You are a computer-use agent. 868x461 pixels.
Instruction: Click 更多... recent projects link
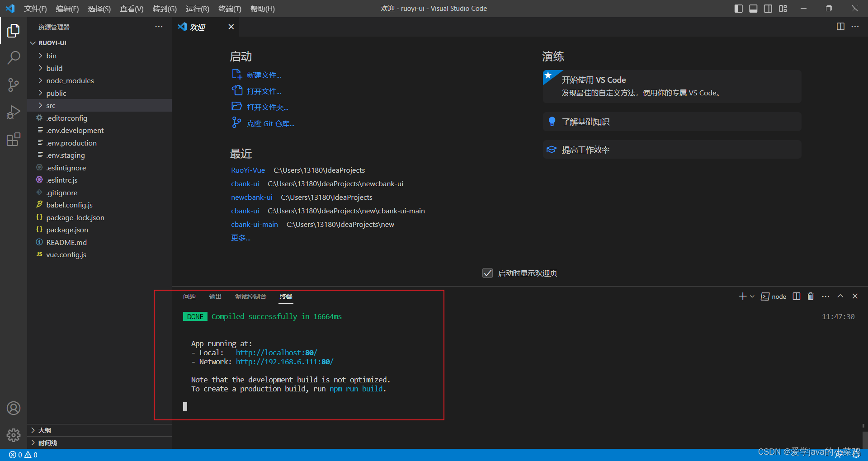tap(241, 238)
